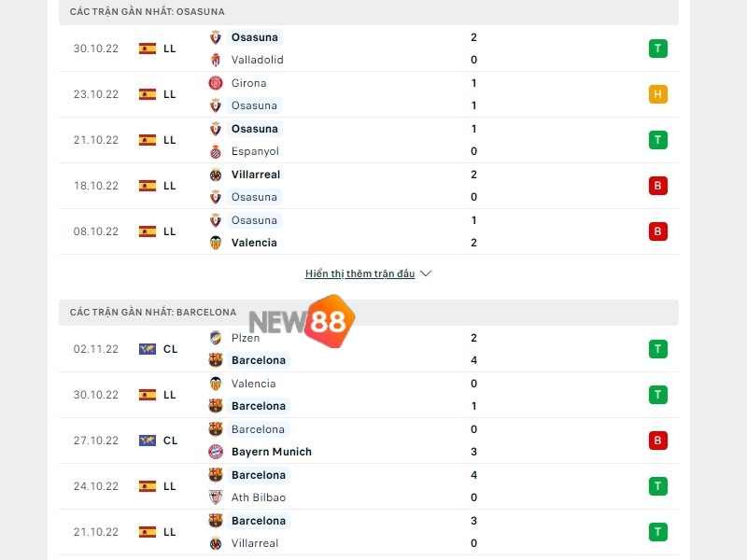Viewport: 747px width, 560px height.
Task: Click the green T result badge for Osasuna vs Valladolid
Action: 658,49
